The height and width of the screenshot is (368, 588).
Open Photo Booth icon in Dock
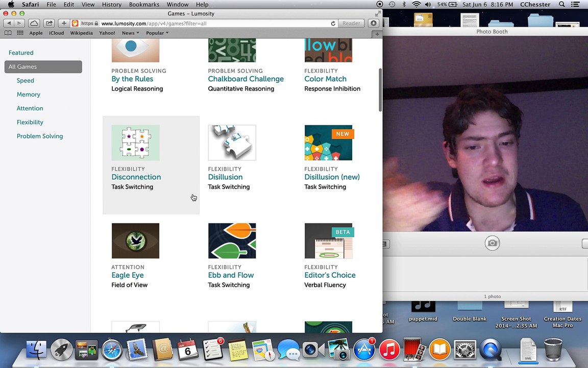(414, 350)
